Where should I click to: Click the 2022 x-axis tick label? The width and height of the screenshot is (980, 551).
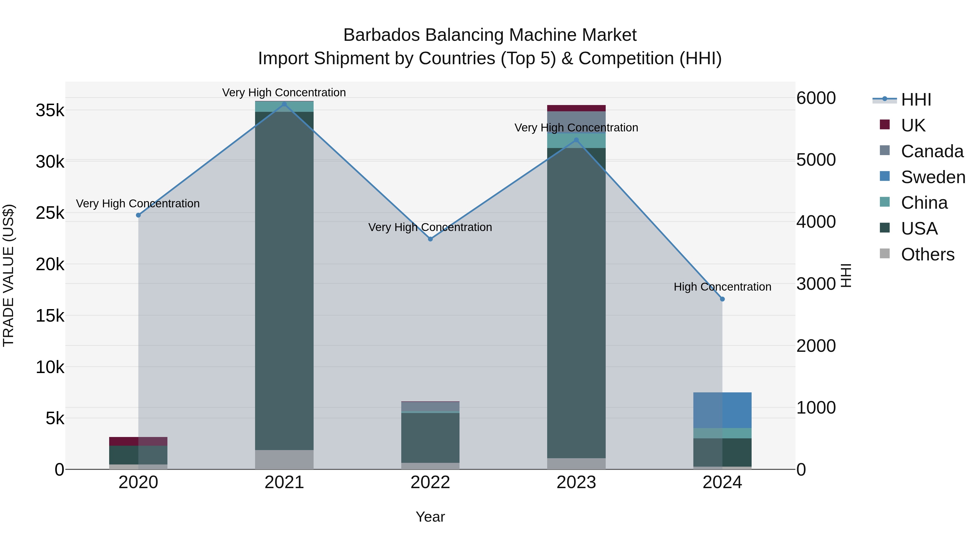point(430,482)
